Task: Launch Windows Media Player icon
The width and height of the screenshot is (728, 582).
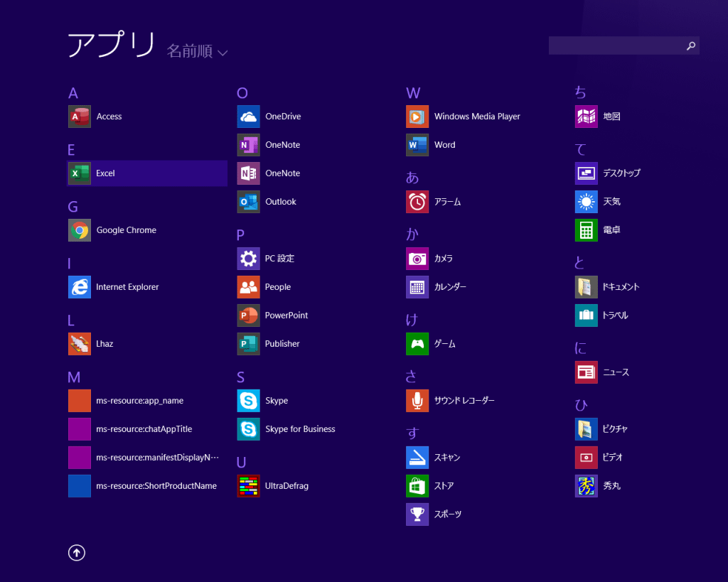Action: pyautogui.click(x=417, y=117)
